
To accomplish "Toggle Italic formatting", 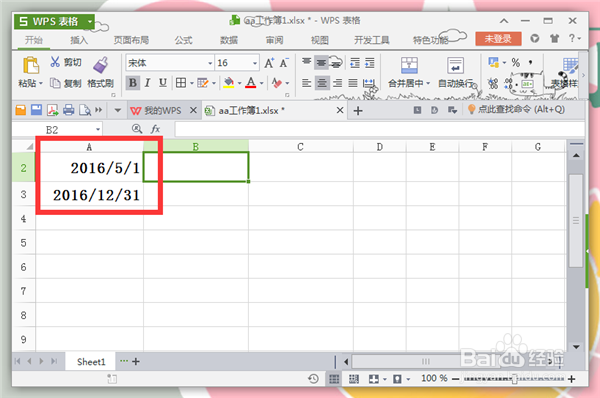I will pos(147,83).
